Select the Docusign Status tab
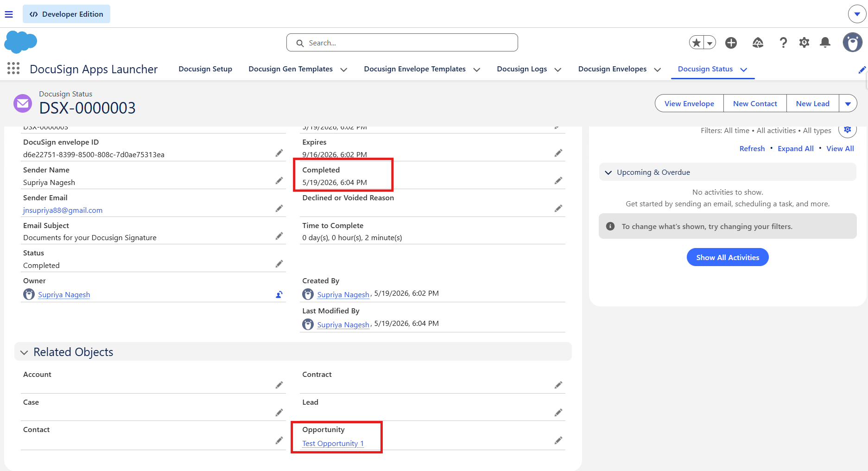Screen dimensions: 868x471 tap(705, 69)
